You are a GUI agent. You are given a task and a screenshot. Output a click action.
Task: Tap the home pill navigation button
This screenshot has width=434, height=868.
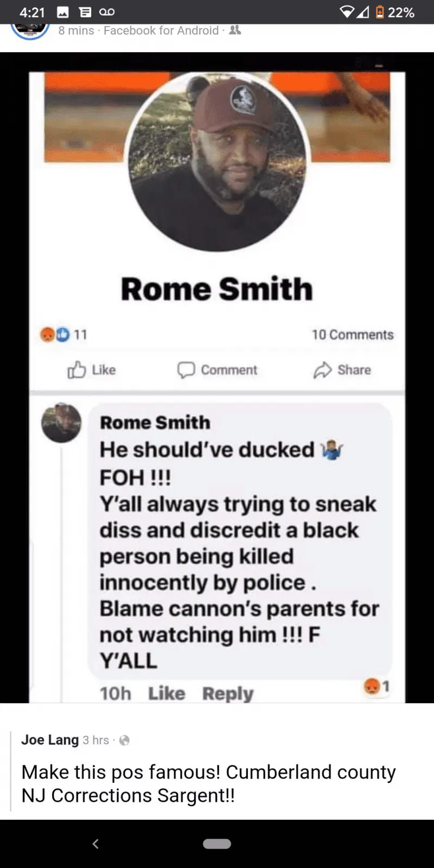(217, 844)
